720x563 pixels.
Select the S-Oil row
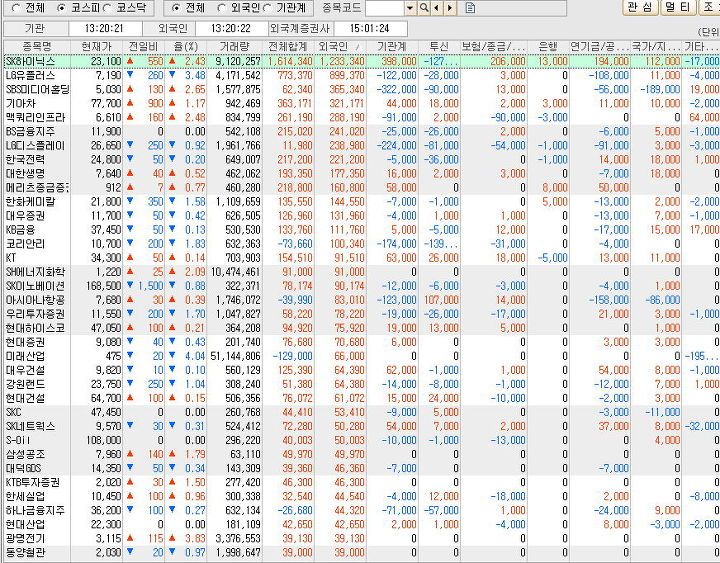tap(362, 440)
